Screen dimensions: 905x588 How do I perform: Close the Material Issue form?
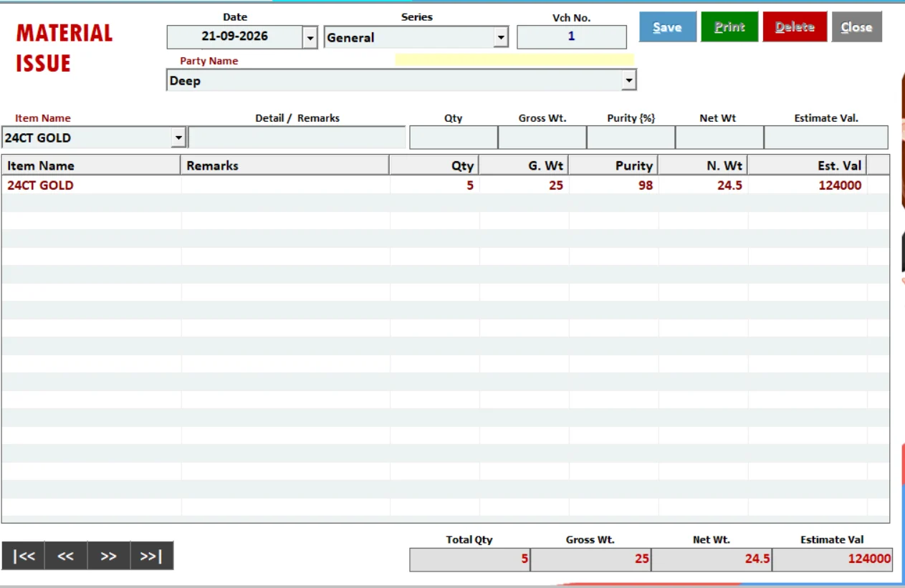[x=857, y=27]
